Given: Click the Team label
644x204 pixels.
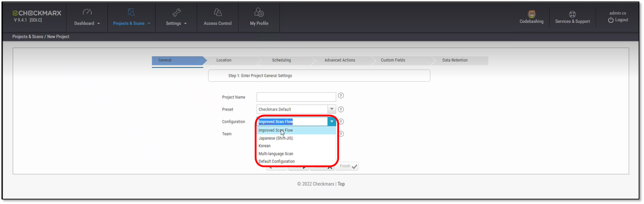Looking at the screenshot, I should click(227, 134).
